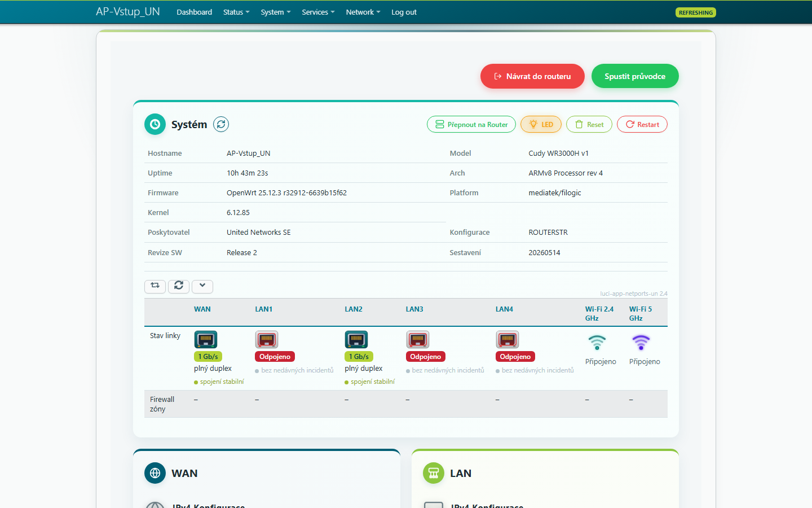The height and width of the screenshot is (508, 812).
Task: Open the Status dropdown menu
Action: pos(236,12)
